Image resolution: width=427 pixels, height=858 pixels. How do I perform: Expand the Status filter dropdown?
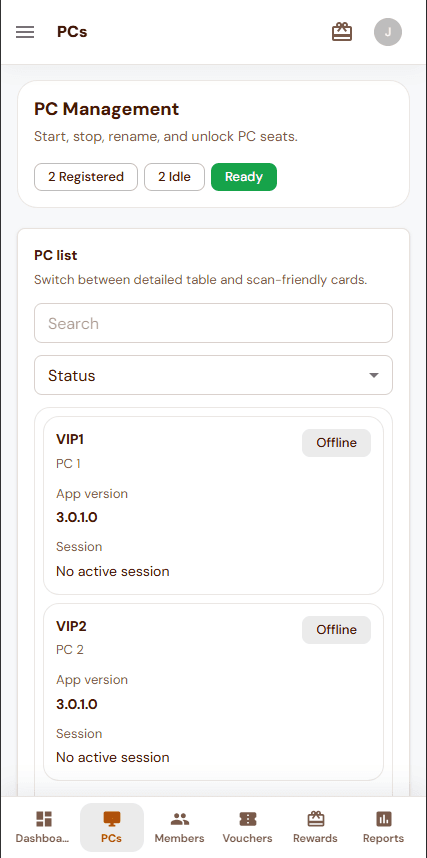(214, 375)
